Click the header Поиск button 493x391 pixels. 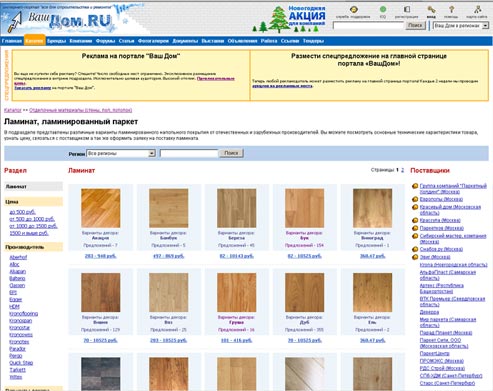(415, 25)
